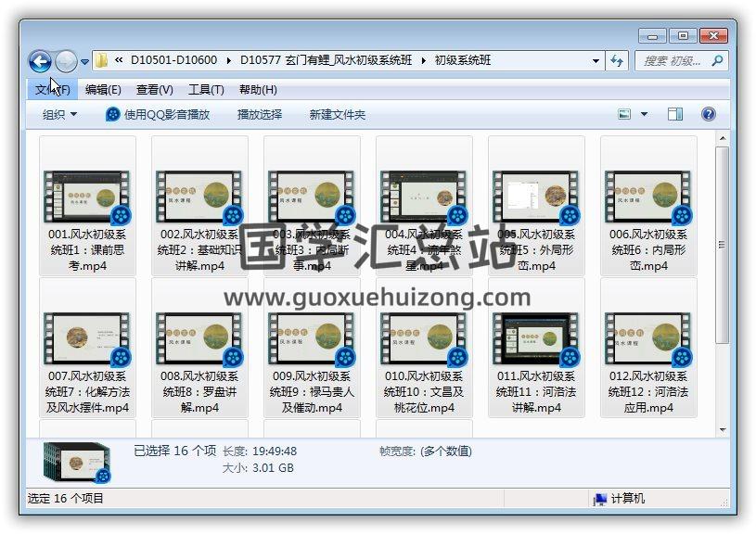756x534 pixels.
Task: Click the 新建文件夹 button
Action: click(337, 115)
